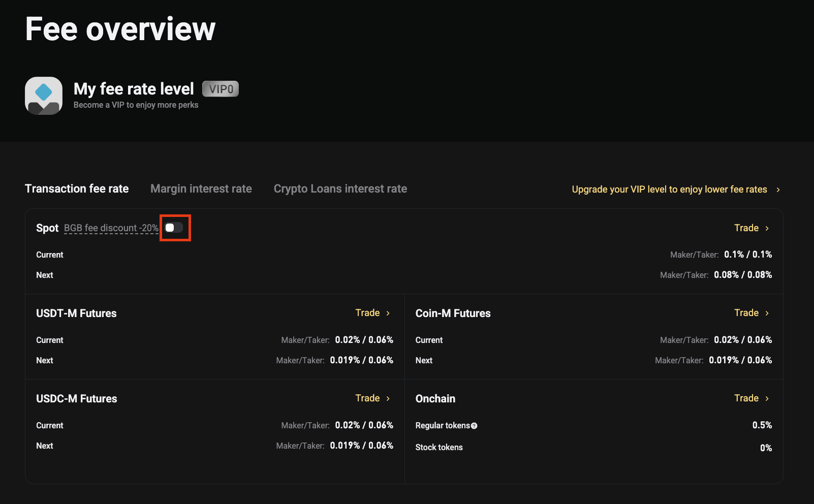814x504 pixels.
Task: Click Spot current rate 0.1% / 0.1%
Action: tap(748, 255)
